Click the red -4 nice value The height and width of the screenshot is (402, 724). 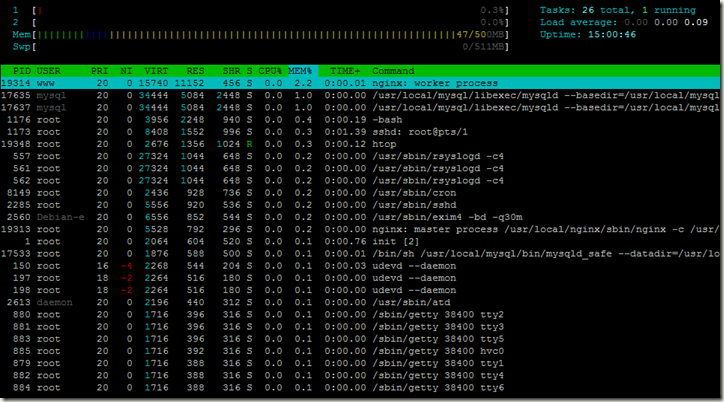coord(127,266)
